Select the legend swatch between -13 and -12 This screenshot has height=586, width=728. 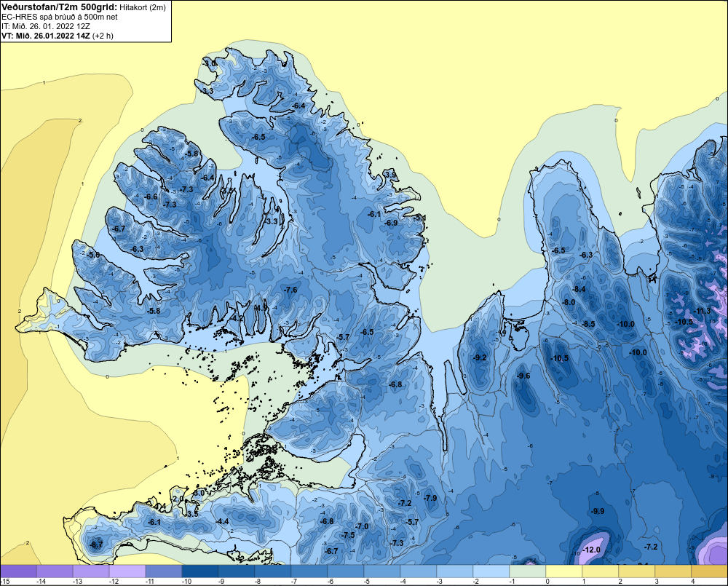coord(92,571)
